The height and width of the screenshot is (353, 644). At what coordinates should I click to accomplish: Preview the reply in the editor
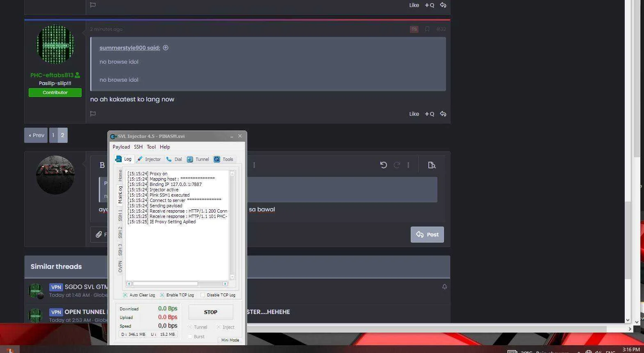[432, 165]
